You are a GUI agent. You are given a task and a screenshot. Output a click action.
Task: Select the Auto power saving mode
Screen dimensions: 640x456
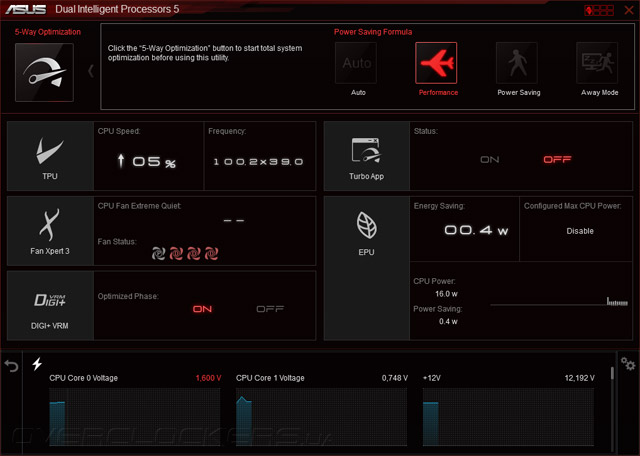pos(356,63)
